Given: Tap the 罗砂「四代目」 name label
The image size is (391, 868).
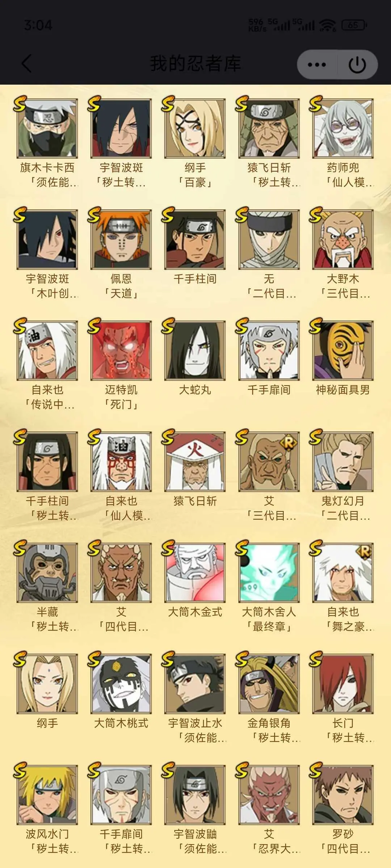Looking at the screenshot, I should click(x=343, y=841).
